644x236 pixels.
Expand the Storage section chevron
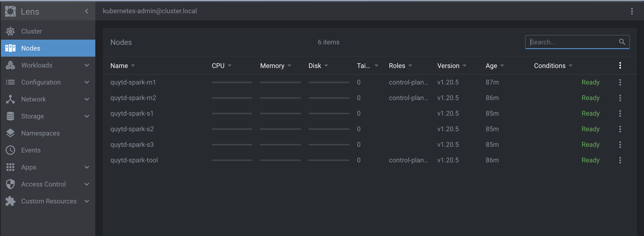click(87, 116)
